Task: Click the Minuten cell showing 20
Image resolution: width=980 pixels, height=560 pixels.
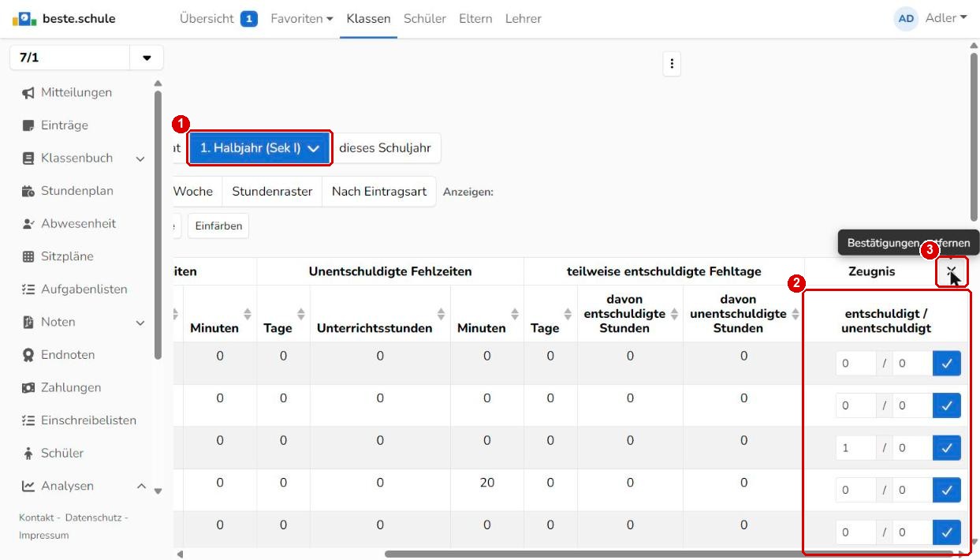Action: coord(486,482)
